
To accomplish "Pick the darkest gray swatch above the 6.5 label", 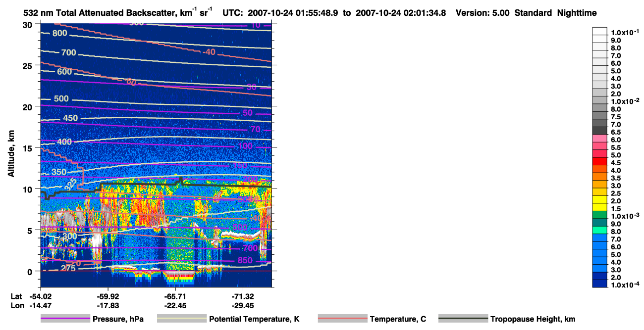I will click(x=599, y=131).
